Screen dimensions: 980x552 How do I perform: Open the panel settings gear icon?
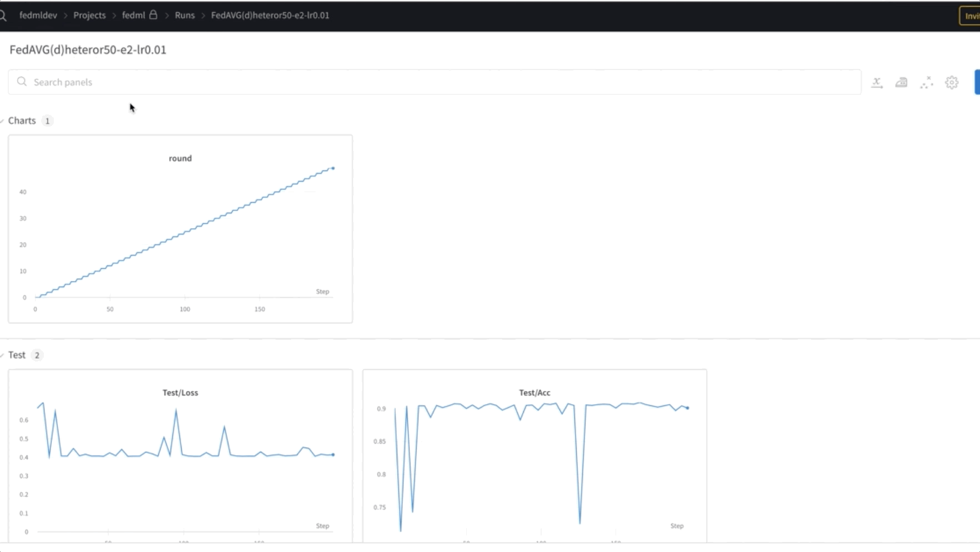(x=952, y=83)
